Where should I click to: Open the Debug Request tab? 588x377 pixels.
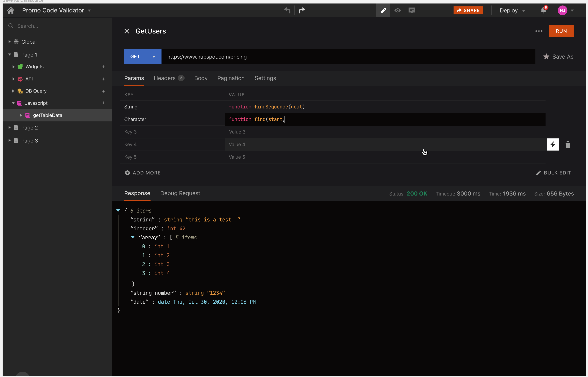(180, 193)
